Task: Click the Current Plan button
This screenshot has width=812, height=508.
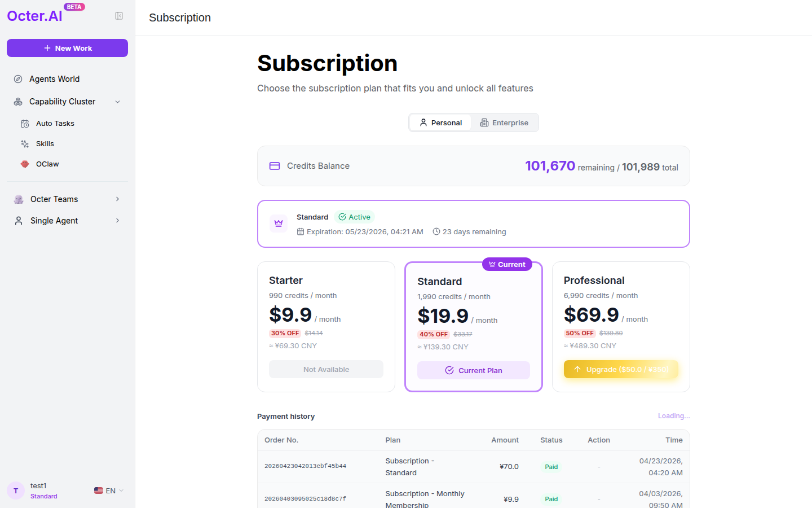Action: (474, 370)
